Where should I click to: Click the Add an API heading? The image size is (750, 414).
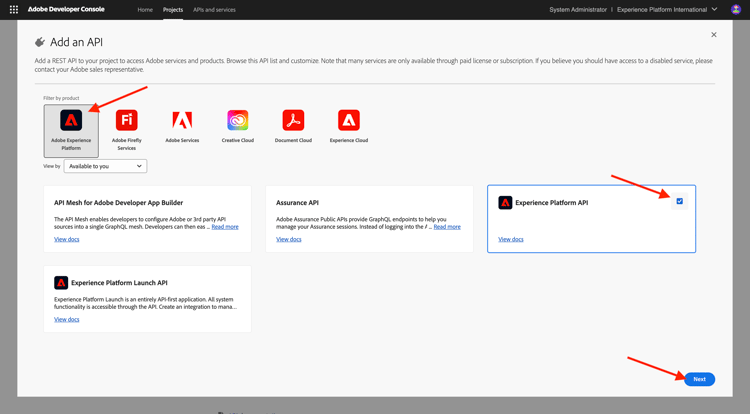pos(77,42)
